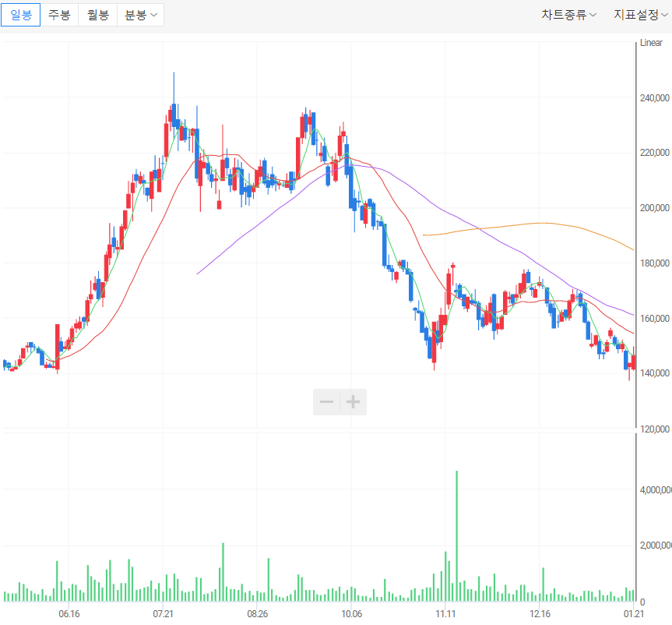Click the 08.26 date axis label

[258, 614]
